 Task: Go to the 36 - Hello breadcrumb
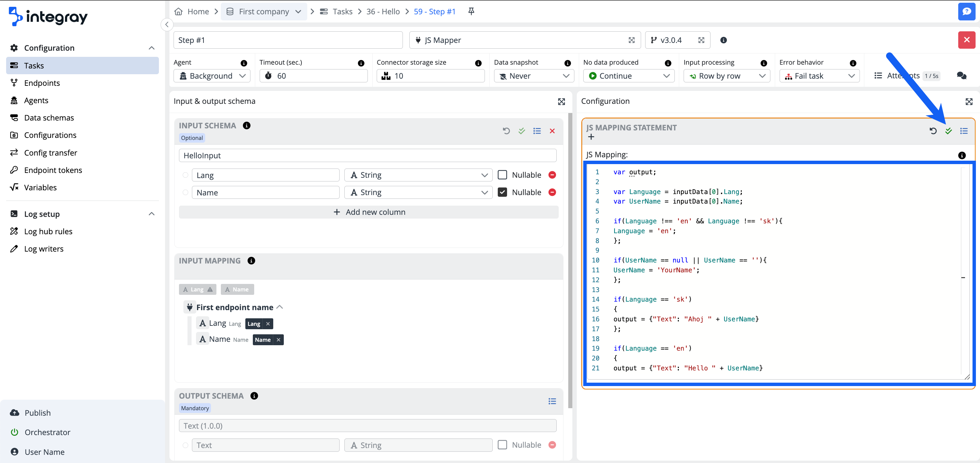pyautogui.click(x=383, y=12)
